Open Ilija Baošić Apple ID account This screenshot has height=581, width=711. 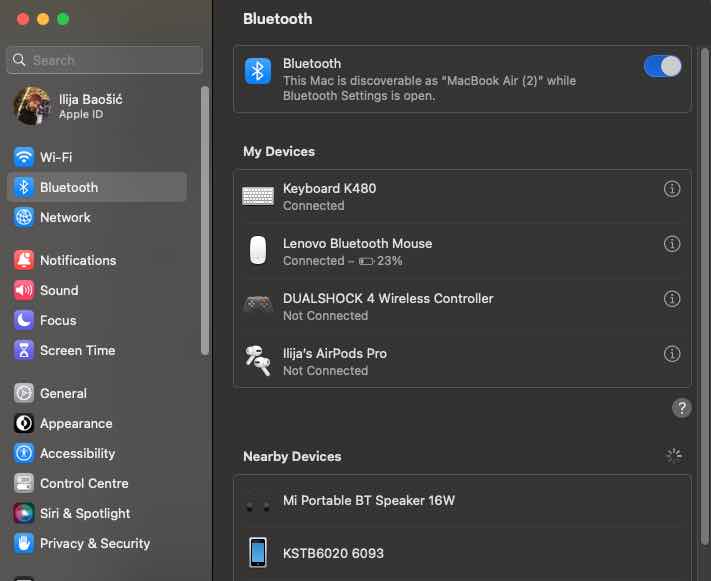[90, 106]
